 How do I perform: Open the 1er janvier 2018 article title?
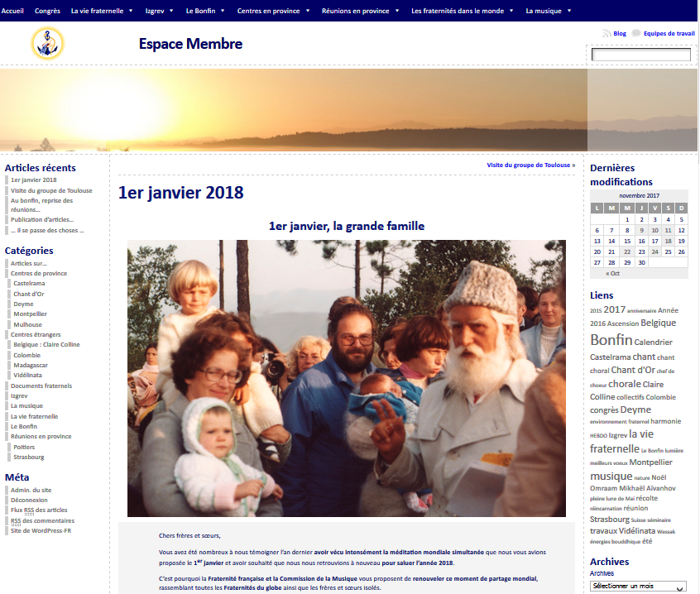(x=180, y=193)
